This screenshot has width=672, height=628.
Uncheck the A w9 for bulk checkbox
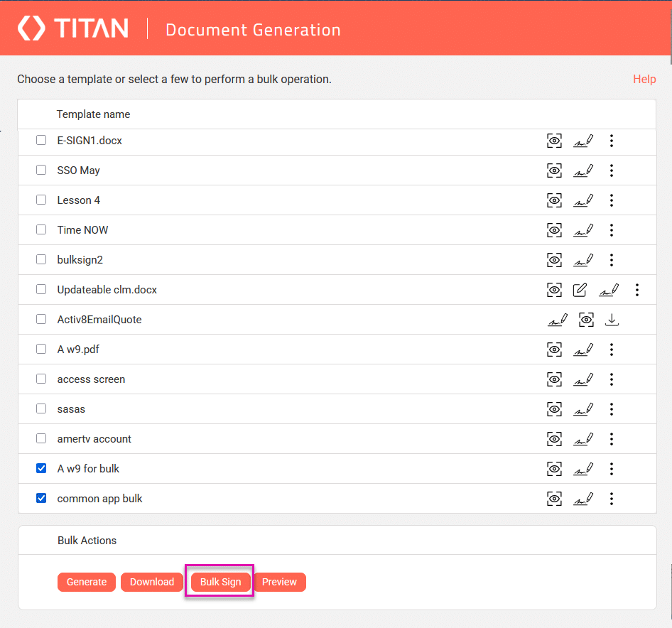[41, 468]
